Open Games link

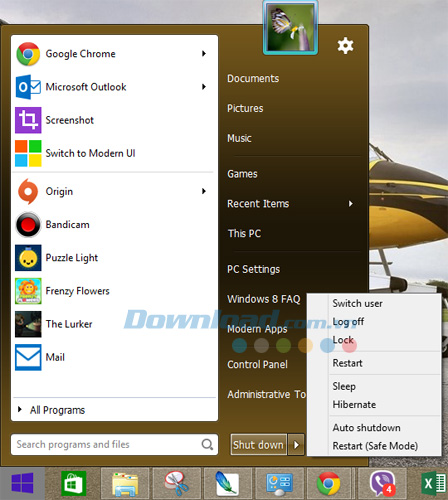[x=242, y=174]
